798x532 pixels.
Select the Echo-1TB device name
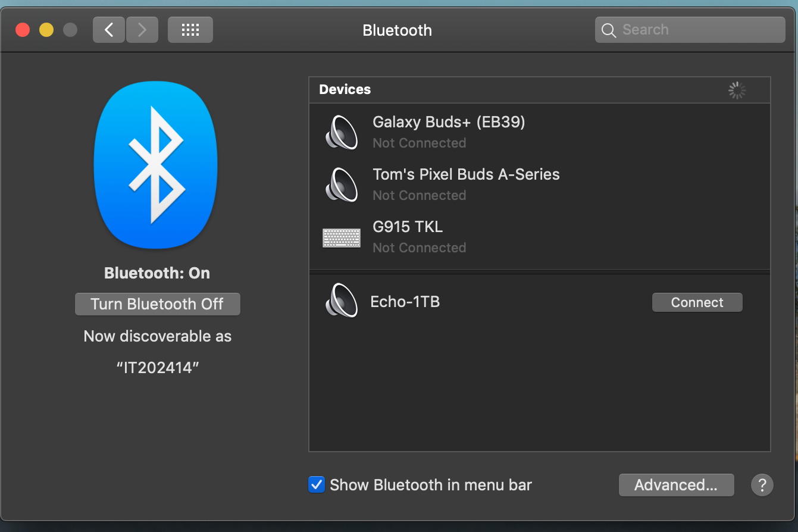click(405, 302)
